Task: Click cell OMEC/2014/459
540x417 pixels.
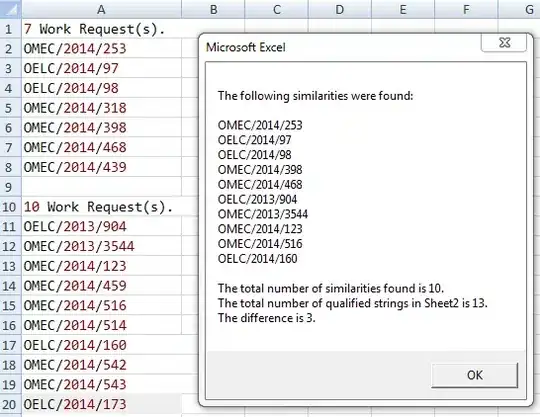Action: click(101, 286)
